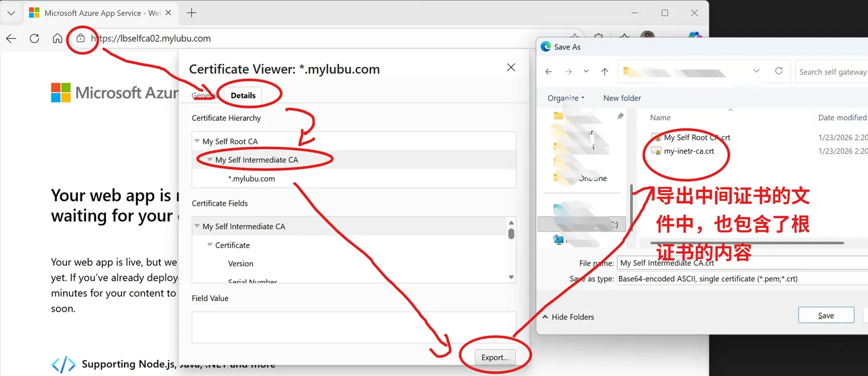Viewport: 868px width, 376px height.
Task: Open recent locations dropdown in Save As
Action: pyautogui.click(x=587, y=72)
